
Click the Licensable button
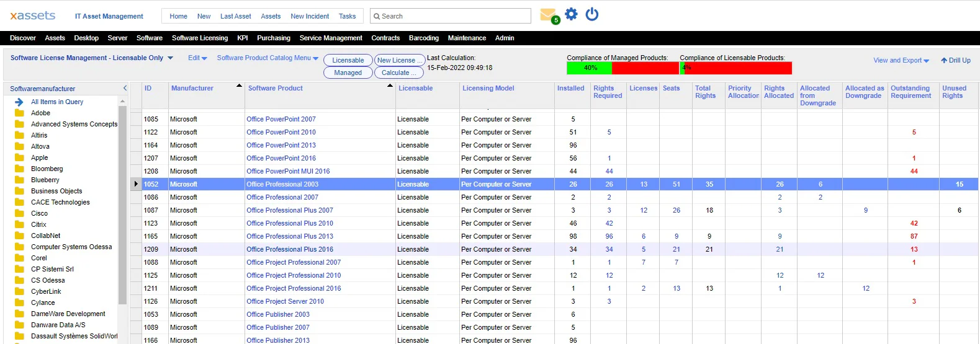tap(348, 60)
